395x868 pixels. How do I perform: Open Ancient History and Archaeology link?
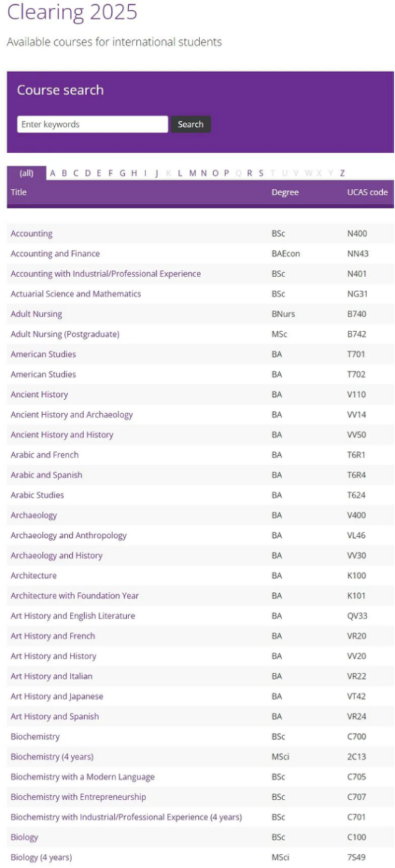point(71,415)
